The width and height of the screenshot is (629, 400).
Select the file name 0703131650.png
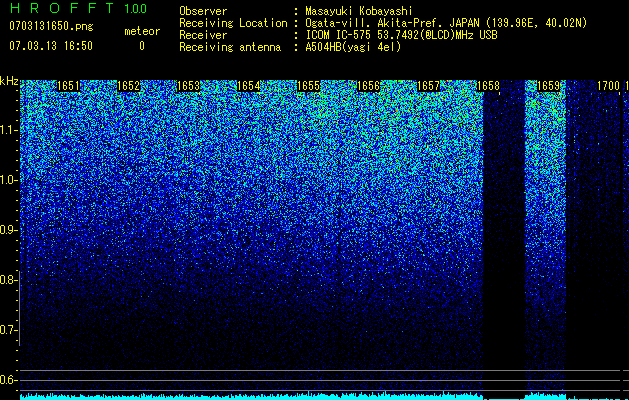(51, 26)
